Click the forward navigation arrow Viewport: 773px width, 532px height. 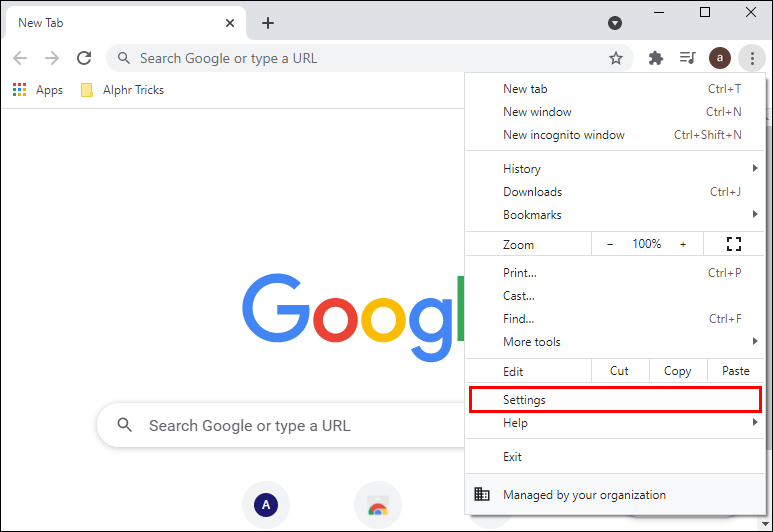(x=52, y=58)
